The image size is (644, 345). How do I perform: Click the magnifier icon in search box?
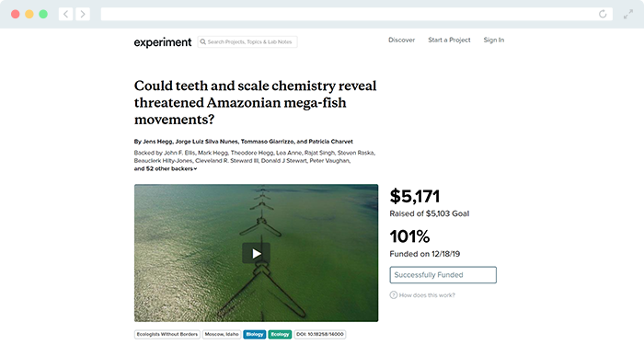coord(203,42)
